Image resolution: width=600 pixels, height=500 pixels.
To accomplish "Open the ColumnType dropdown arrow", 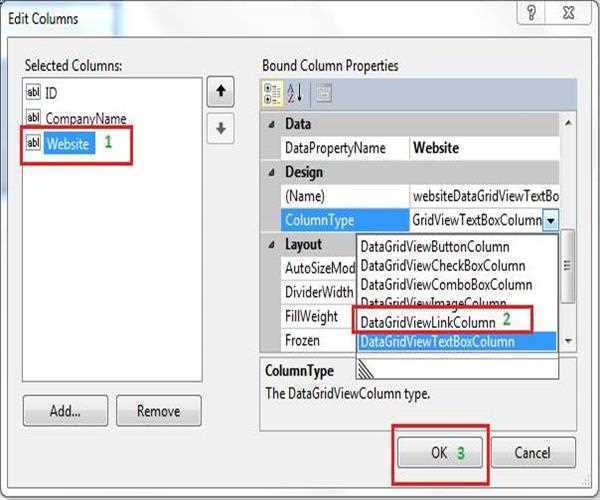I will click(551, 220).
